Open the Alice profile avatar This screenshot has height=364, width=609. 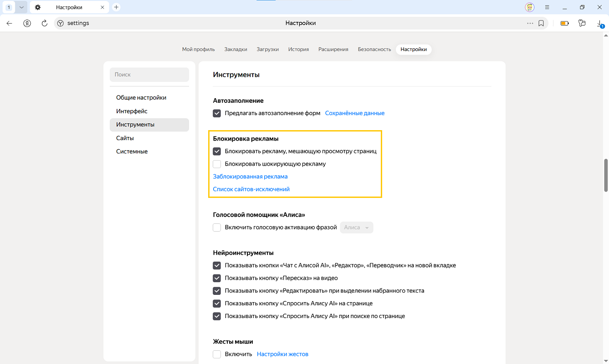529,7
